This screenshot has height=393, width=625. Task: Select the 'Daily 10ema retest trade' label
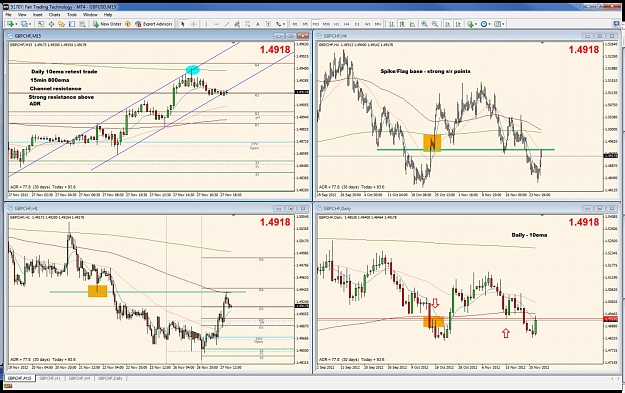[64, 72]
